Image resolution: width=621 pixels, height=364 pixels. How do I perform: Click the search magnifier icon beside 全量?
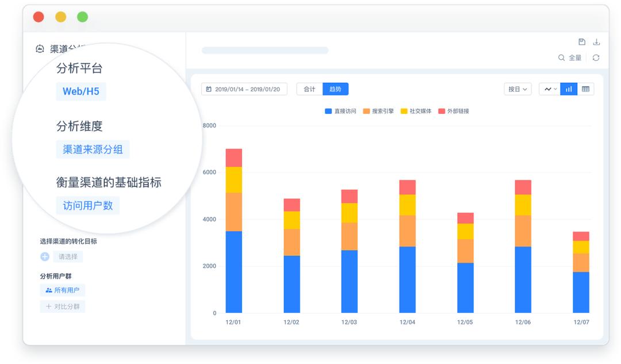561,58
